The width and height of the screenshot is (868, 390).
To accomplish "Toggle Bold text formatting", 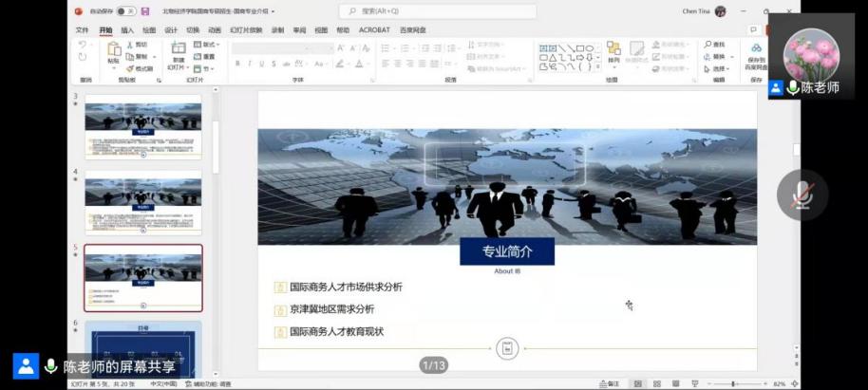I will 237,64.
